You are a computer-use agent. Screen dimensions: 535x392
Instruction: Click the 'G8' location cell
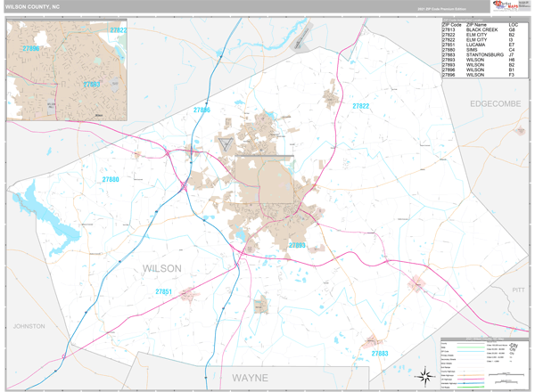coord(512,30)
